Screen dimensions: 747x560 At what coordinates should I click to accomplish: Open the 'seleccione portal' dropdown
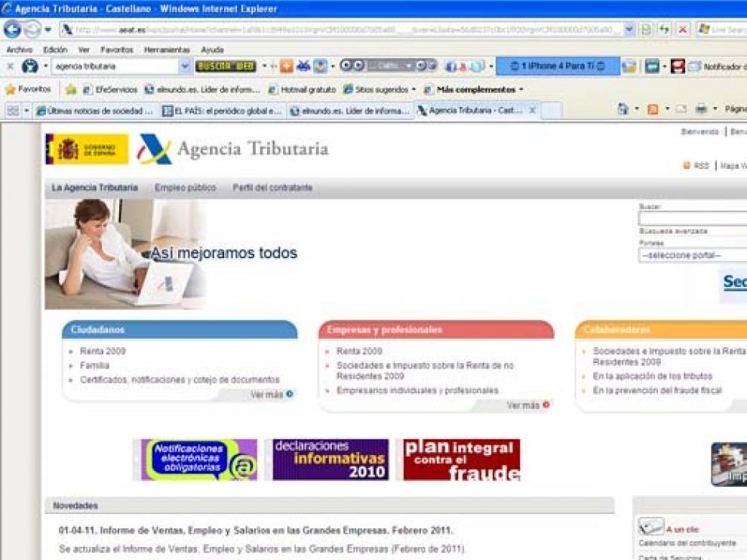pyautogui.click(x=693, y=255)
